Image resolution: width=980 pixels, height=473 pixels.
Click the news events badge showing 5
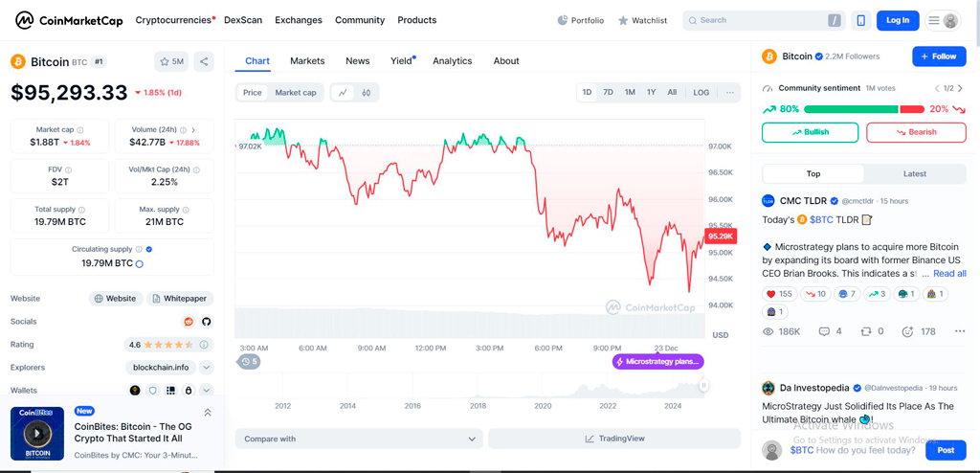(x=248, y=362)
